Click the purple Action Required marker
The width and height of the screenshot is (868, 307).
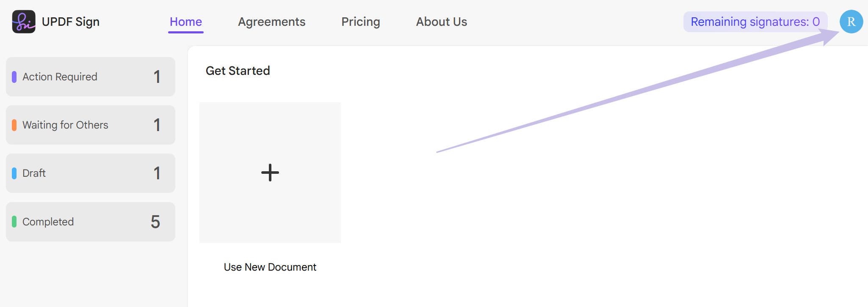[14, 77]
